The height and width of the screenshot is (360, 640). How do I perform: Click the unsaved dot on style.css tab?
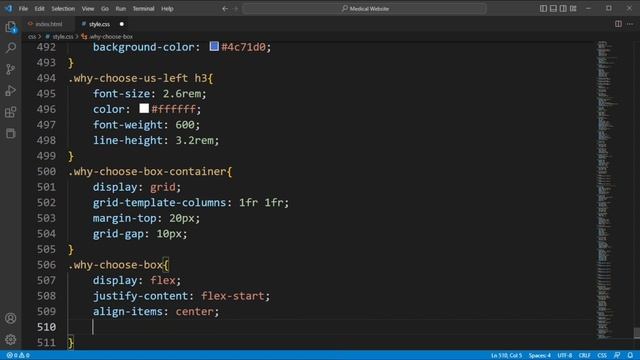tap(122, 24)
